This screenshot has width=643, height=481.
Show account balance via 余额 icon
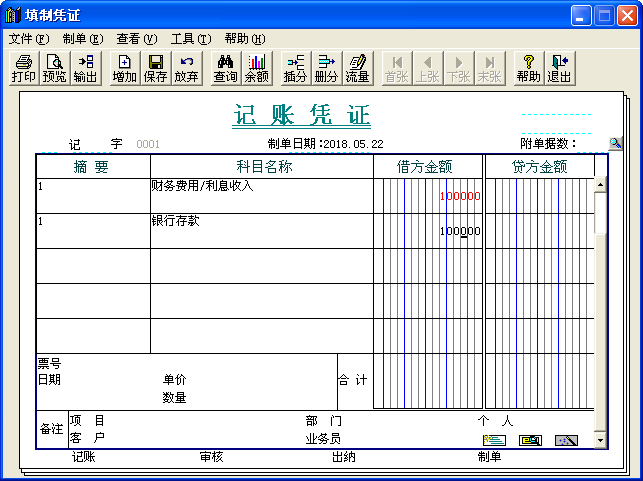tap(257, 68)
